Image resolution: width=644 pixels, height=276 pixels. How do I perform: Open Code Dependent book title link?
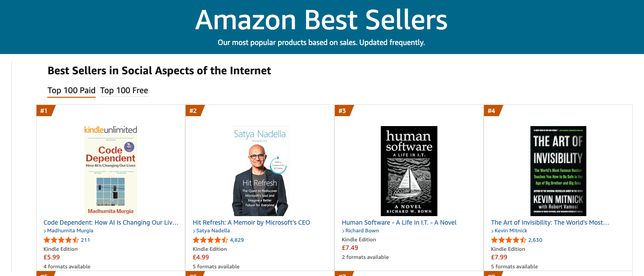click(111, 222)
